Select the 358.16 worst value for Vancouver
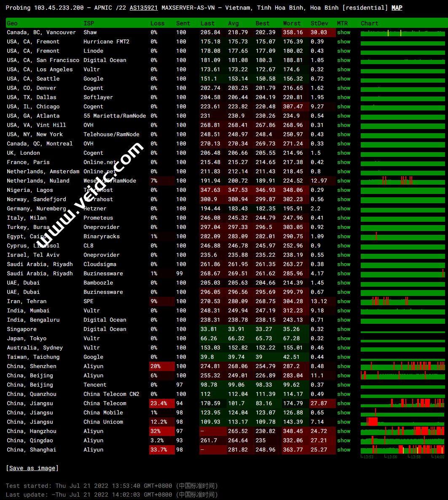The width and height of the screenshot is (448, 500). point(295,32)
